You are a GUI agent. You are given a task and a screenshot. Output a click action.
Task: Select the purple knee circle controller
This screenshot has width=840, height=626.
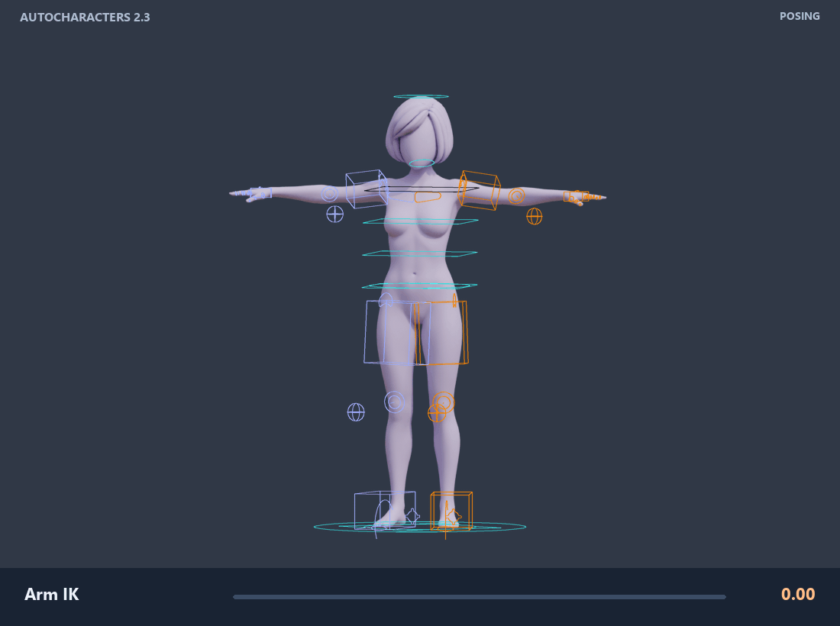[x=394, y=402]
